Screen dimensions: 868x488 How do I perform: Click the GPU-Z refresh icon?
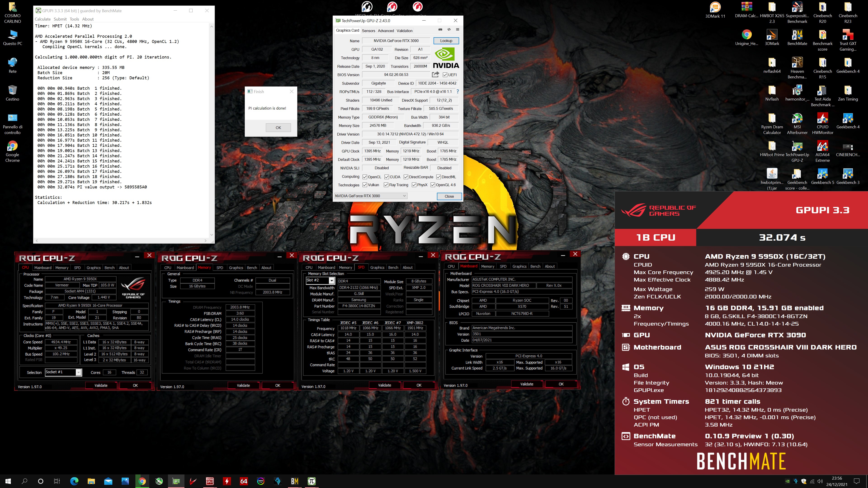[449, 30]
